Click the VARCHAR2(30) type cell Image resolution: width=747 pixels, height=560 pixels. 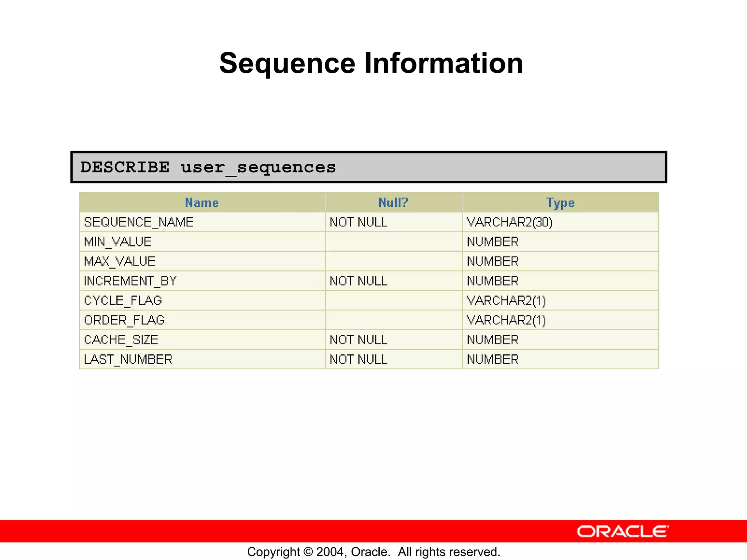[510, 222]
